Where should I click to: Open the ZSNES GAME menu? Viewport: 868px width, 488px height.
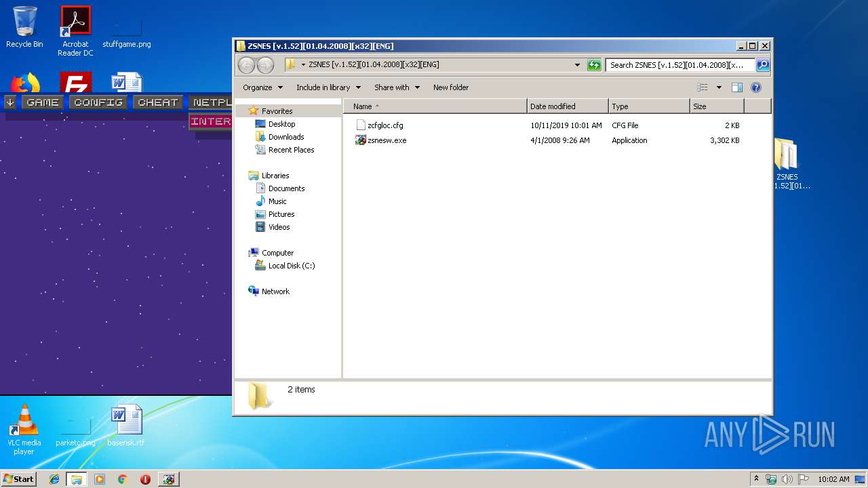pos(43,102)
